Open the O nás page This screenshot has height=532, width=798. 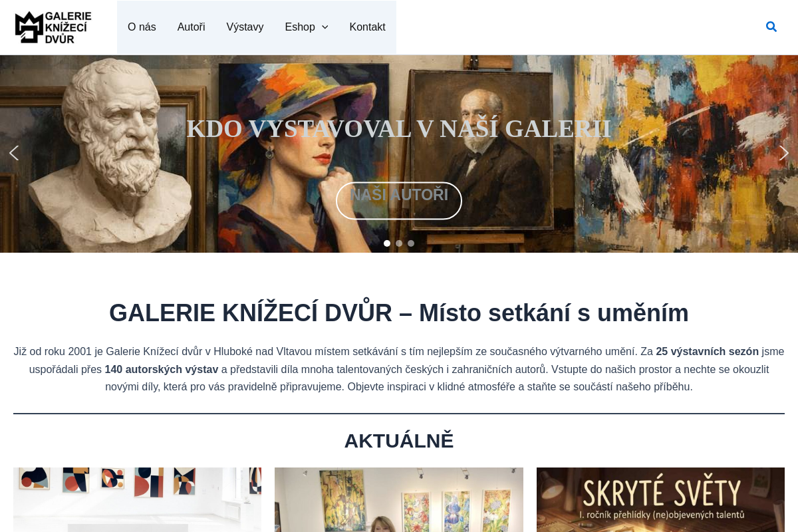[x=142, y=27]
